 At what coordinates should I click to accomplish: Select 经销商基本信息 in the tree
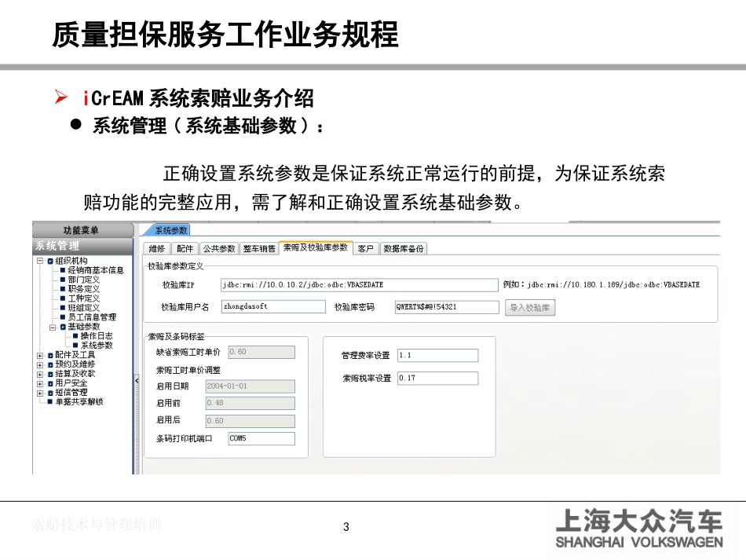coord(96,270)
